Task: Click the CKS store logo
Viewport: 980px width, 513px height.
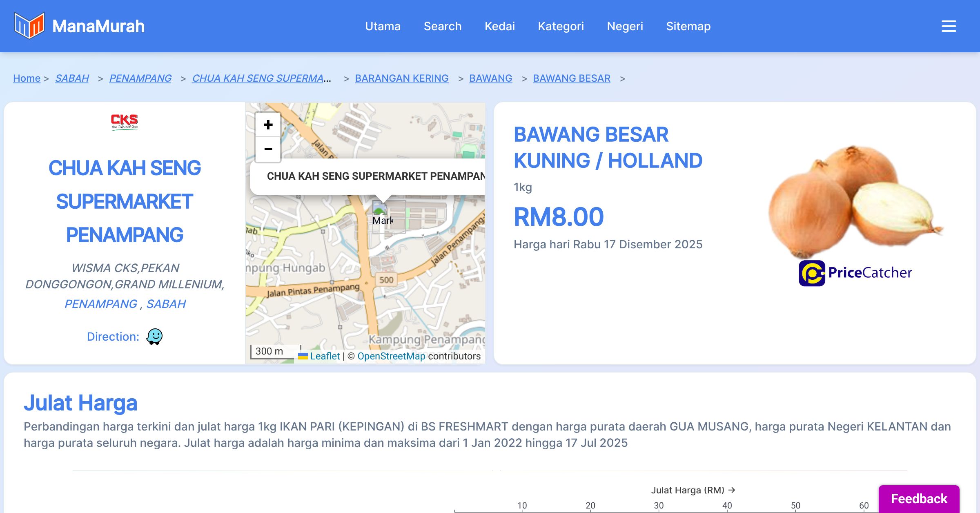Action: point(125,121)
